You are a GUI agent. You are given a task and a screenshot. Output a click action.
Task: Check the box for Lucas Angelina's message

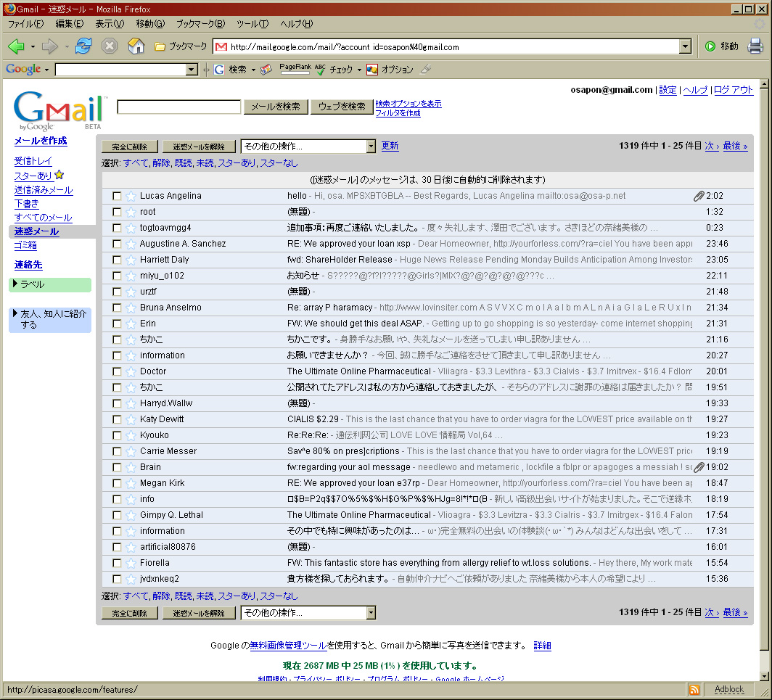coord(117,196)
